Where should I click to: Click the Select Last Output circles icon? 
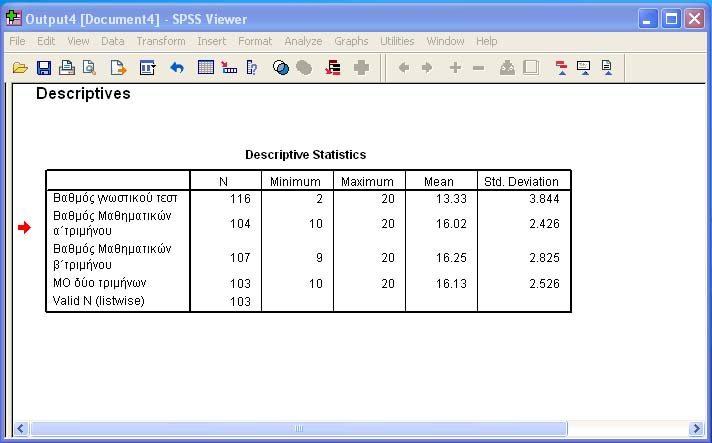tap(281, 68)
